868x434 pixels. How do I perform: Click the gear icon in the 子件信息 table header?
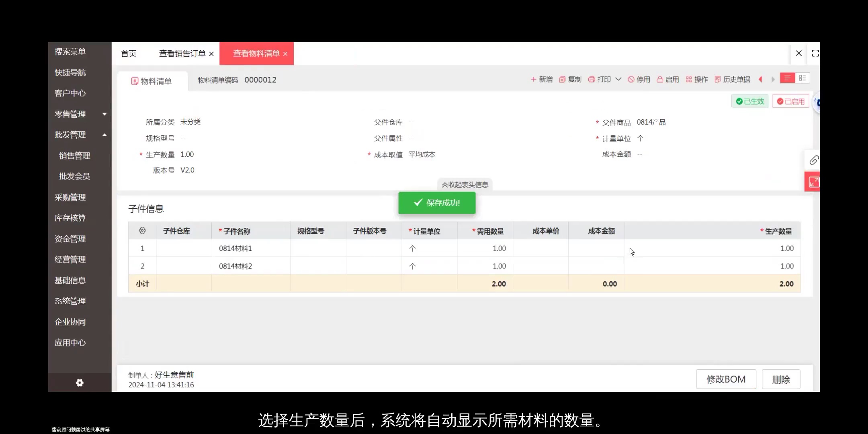142,230
